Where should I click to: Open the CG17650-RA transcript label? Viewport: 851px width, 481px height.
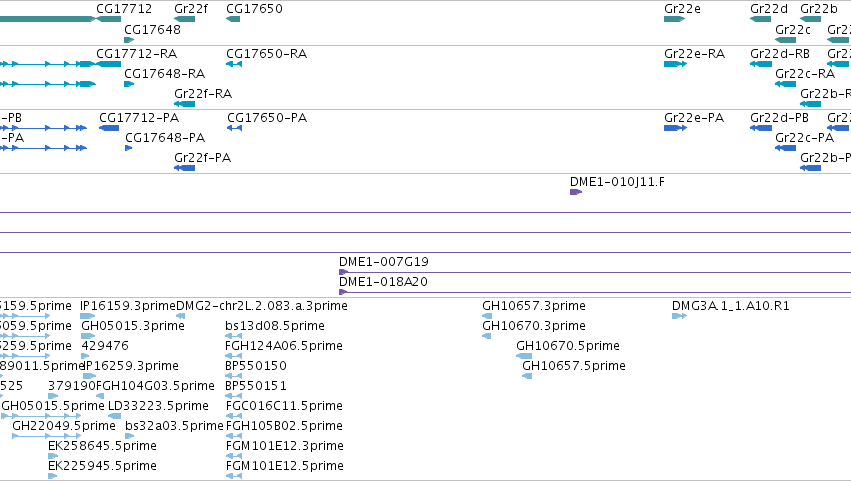[x=266, y=54]
